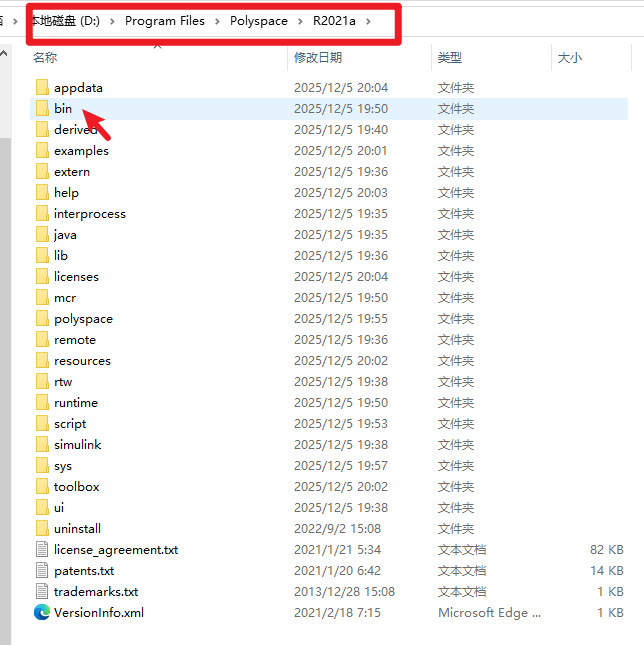
Task: Expand chevron after Program Files in address bar
Action: tap(217, 21)
